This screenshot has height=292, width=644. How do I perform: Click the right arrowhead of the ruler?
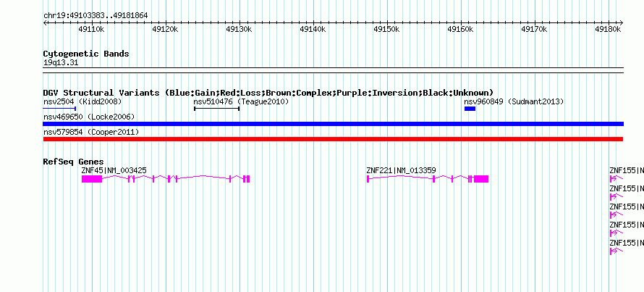622,22
